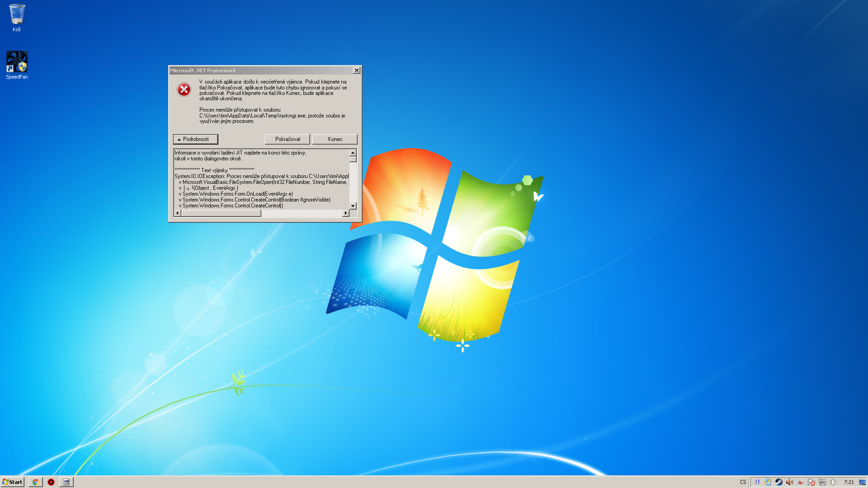Image resolution: width=868 pixels, height=488 pixels.
Task: Click the left arrow of horizontal scrollbar
Action: [x=178, y=213]
